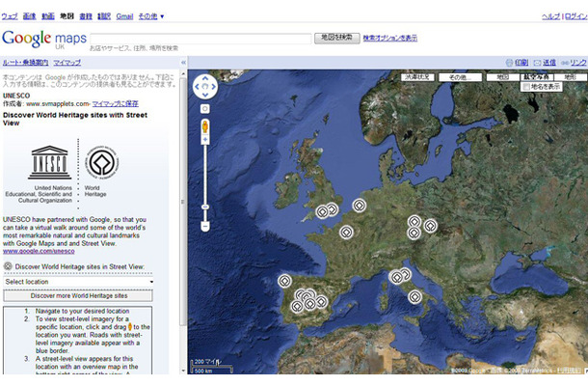Switch map type to 地図
This screenshot has width=588, height=386.
(x=503, y=77)
